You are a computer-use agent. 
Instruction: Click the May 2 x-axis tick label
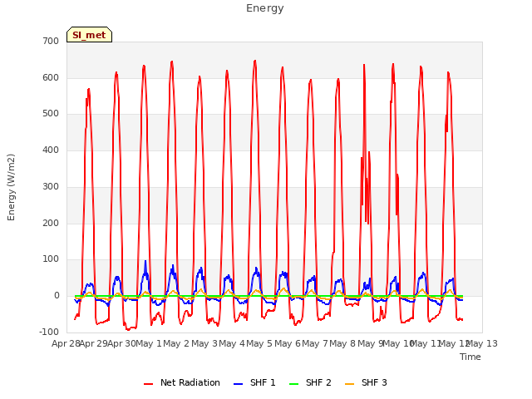point(176,343)
